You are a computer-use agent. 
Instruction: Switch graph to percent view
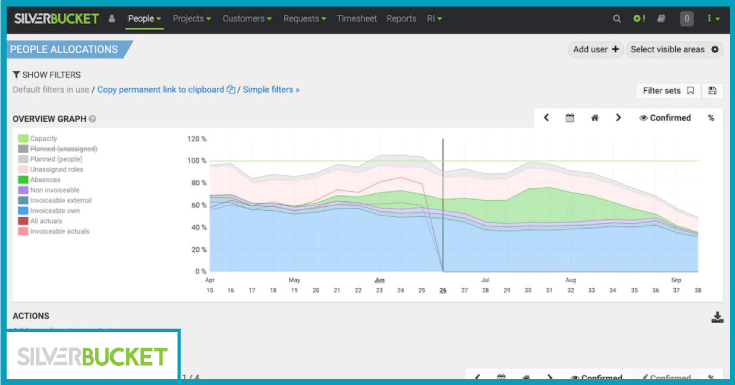coord(711,118)
